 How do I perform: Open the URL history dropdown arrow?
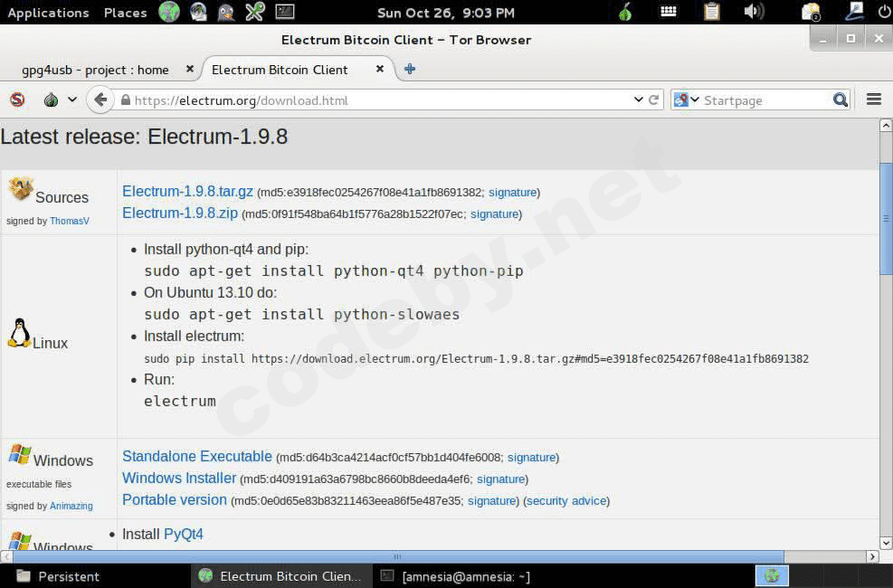pos(639,100)
